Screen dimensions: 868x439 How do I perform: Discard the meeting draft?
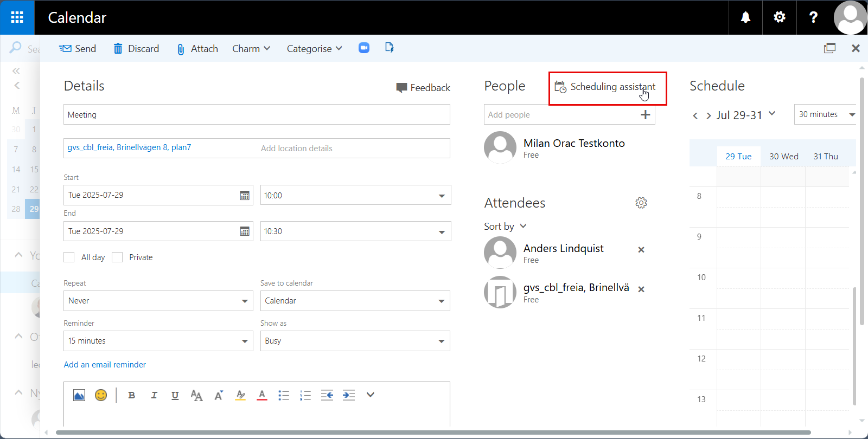coord(136,49)
